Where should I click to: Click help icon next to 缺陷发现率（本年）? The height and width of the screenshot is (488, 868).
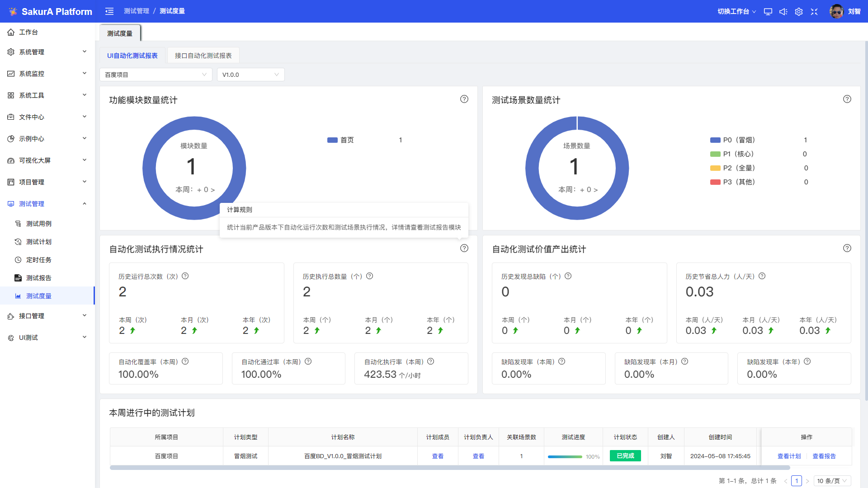click(807, 361)
